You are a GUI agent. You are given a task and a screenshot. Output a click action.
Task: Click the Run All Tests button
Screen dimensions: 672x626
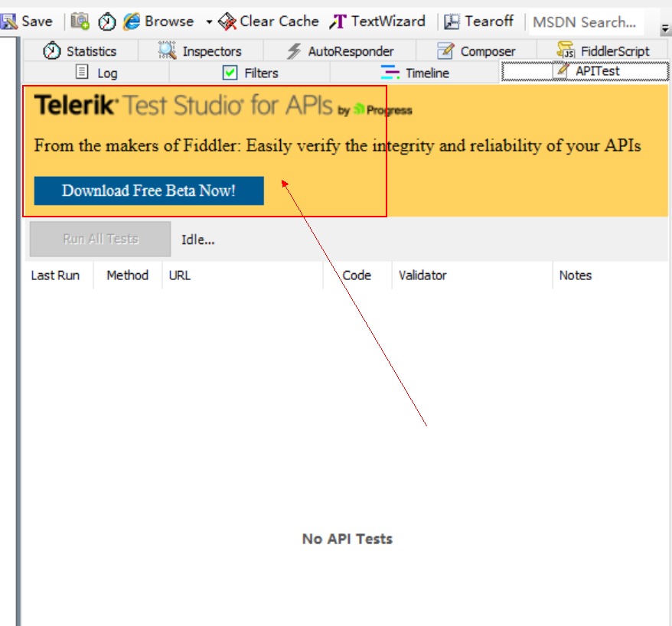pos(100,239)
